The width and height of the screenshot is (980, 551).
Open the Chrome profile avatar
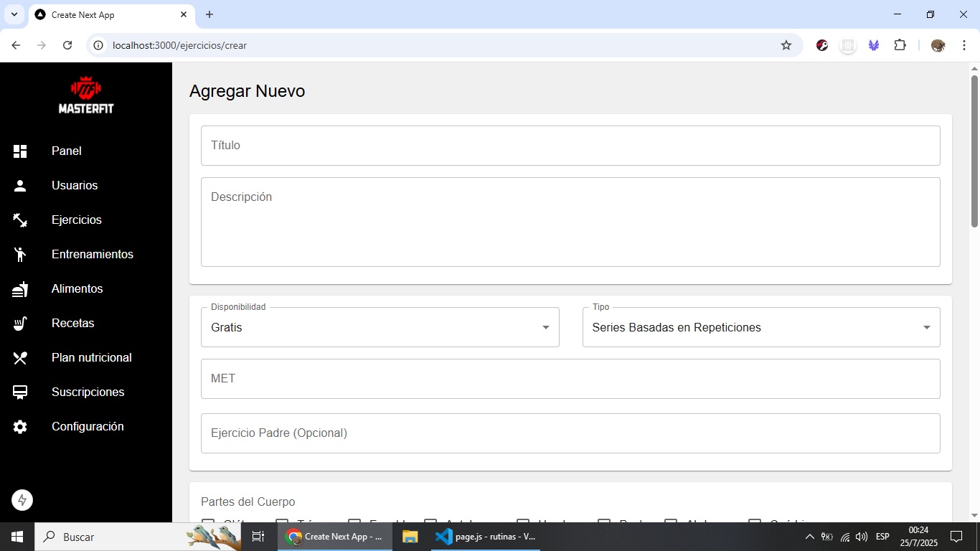[x=938, y=45]
